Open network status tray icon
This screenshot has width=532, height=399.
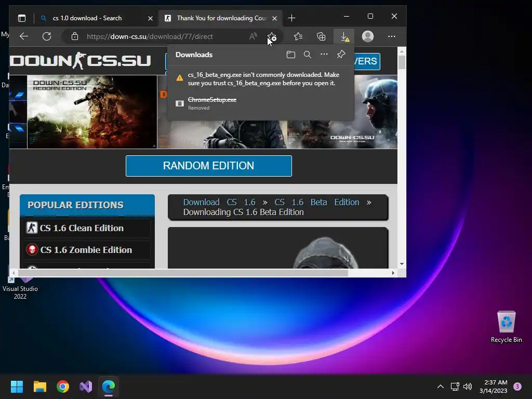pyautogui.click(x=455, y=387)
